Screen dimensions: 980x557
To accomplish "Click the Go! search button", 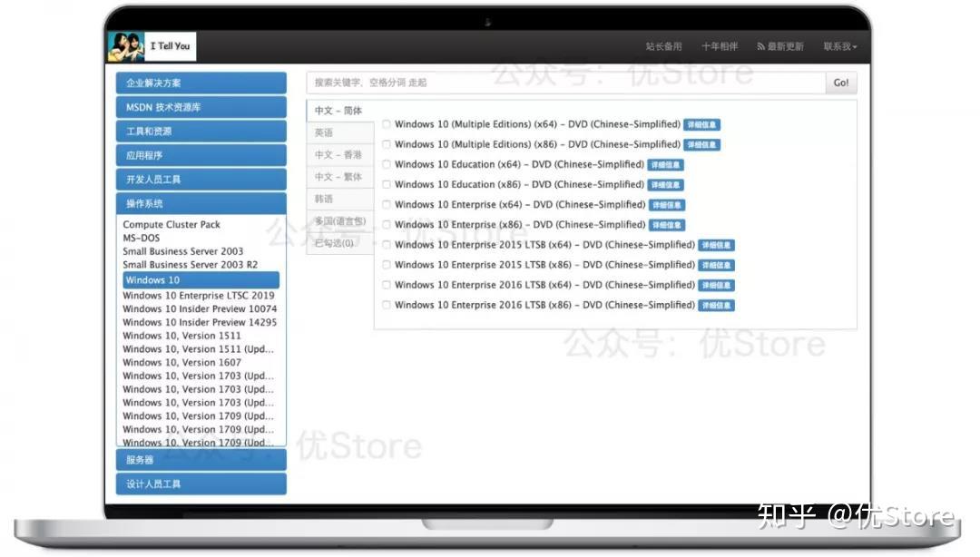I will tap(841, 83).
